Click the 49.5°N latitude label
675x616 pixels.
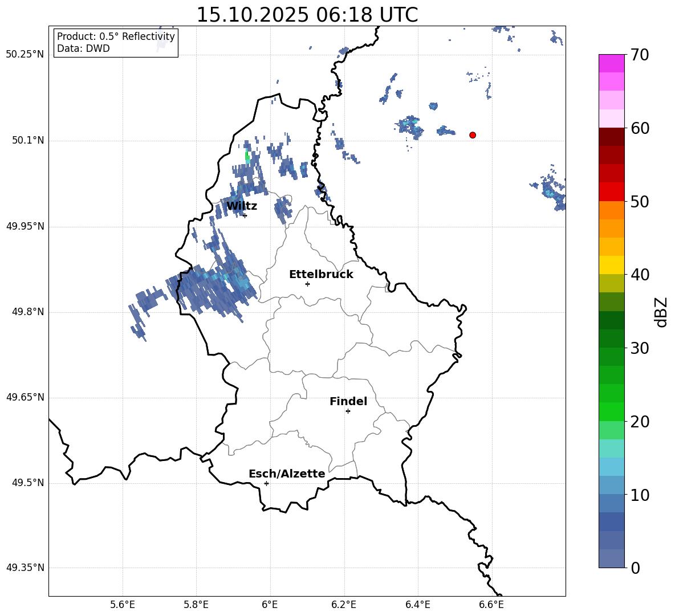[28, 483]
